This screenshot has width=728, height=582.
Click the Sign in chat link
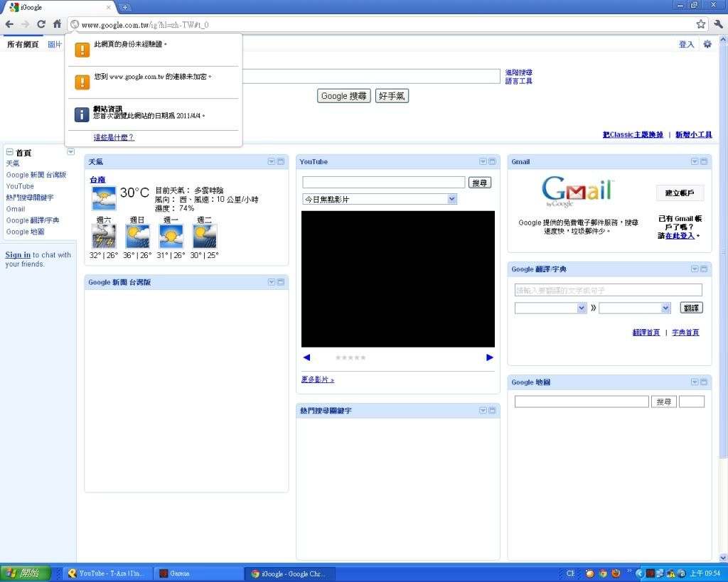click(18, 255)
